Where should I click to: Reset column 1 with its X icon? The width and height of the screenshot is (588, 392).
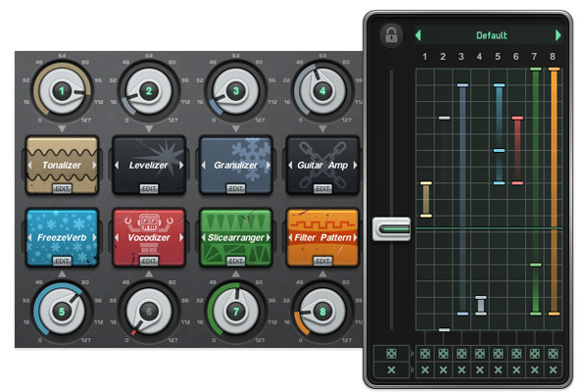coord(425,369)
